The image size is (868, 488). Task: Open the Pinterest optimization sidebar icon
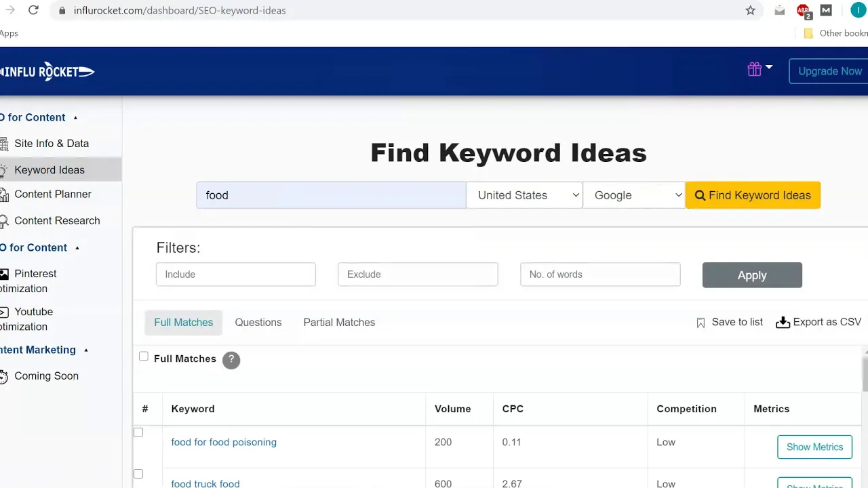4,274
